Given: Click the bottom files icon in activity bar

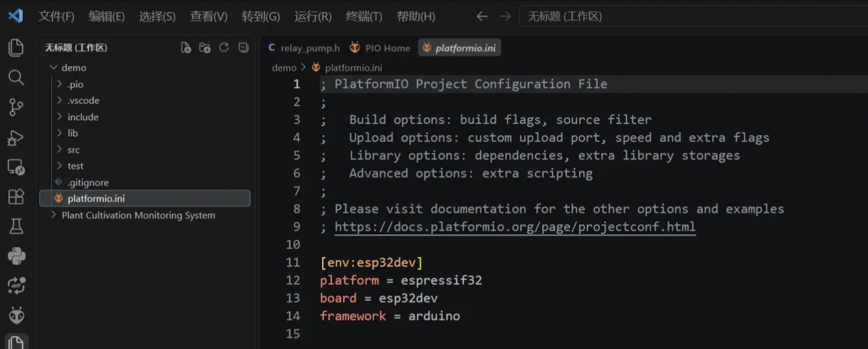Looking at the screenshot, I should pos(16,342).
